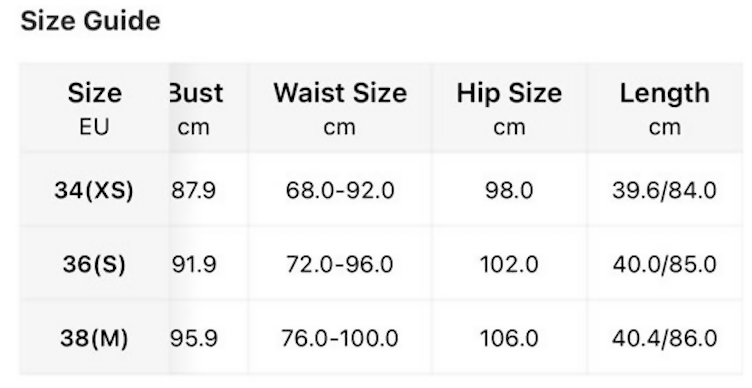Select the Length cm column header
The width and height of the screenshot is (752, 388).
point(665,108)
